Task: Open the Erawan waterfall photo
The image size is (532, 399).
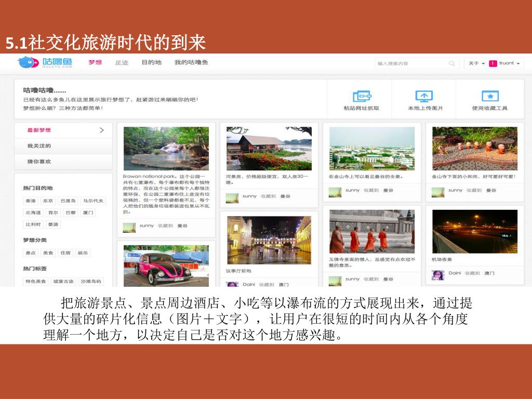Action: tap(166, 149)
